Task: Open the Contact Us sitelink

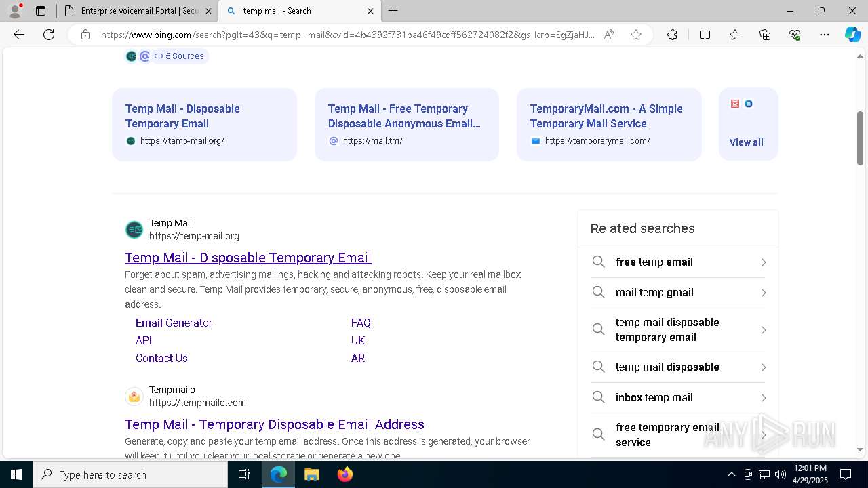Action: tap(161, 358)
